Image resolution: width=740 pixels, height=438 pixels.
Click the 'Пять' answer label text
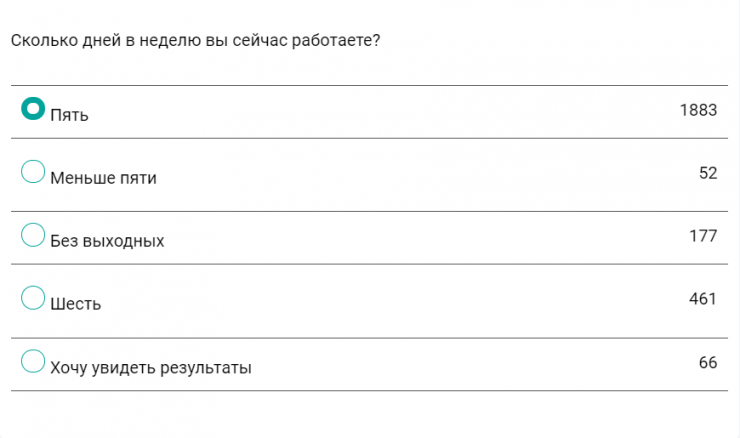[69, 115]
